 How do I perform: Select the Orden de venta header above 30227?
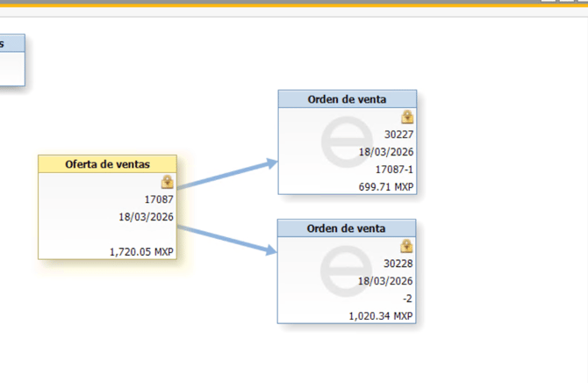(x=347, y=99)
